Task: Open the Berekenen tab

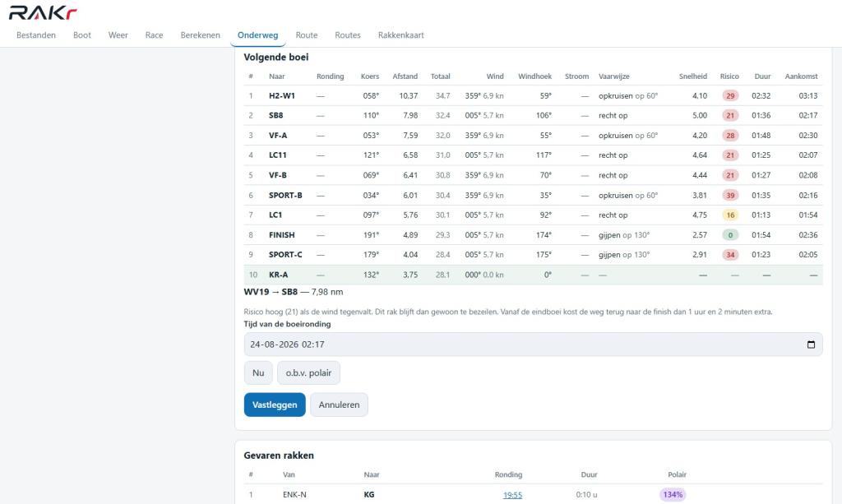Action: 201,35
